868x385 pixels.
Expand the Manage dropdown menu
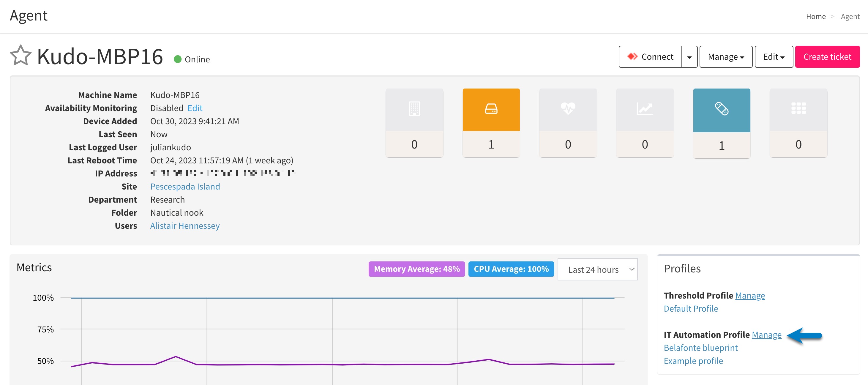click(725, 56)
